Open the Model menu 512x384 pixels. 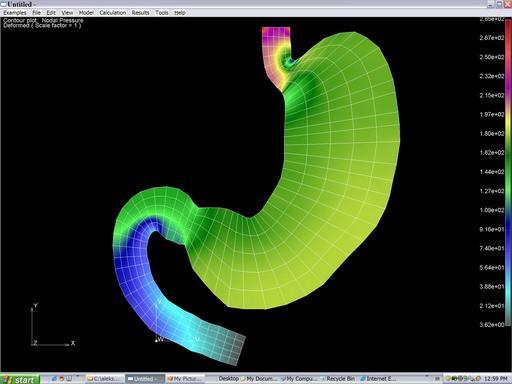[86, 13]
